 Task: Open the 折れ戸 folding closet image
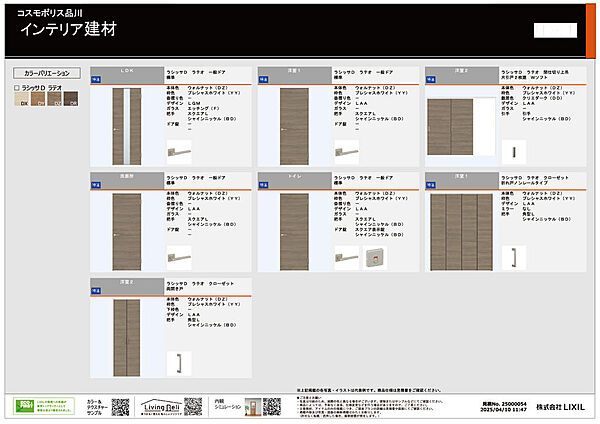click(x=461, y=232)
